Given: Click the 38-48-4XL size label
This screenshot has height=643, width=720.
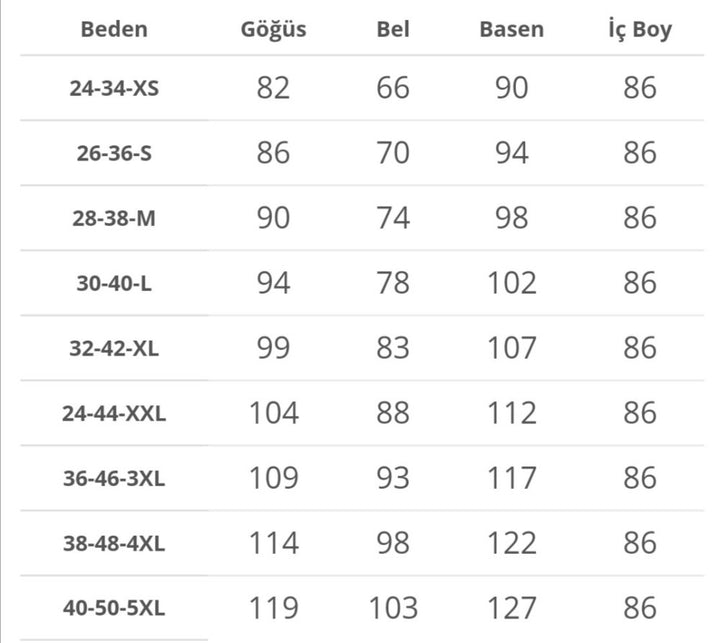Looking at the screenshot, I should (x=114, y=543).
